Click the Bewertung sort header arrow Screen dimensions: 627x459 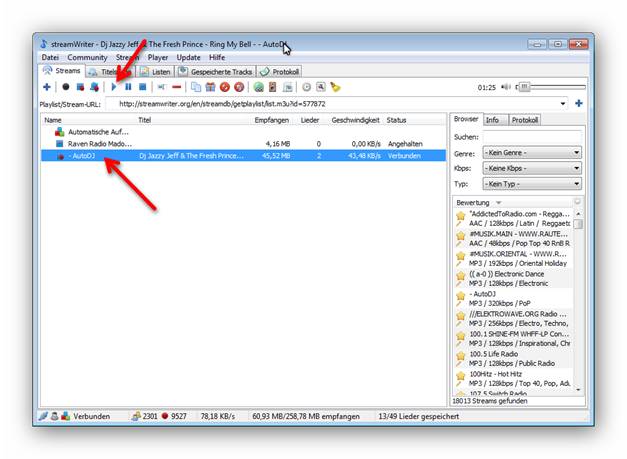499,203
